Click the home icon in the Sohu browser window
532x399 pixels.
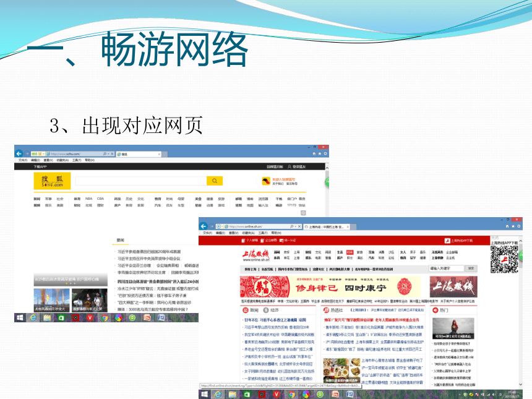coord(314,153)
